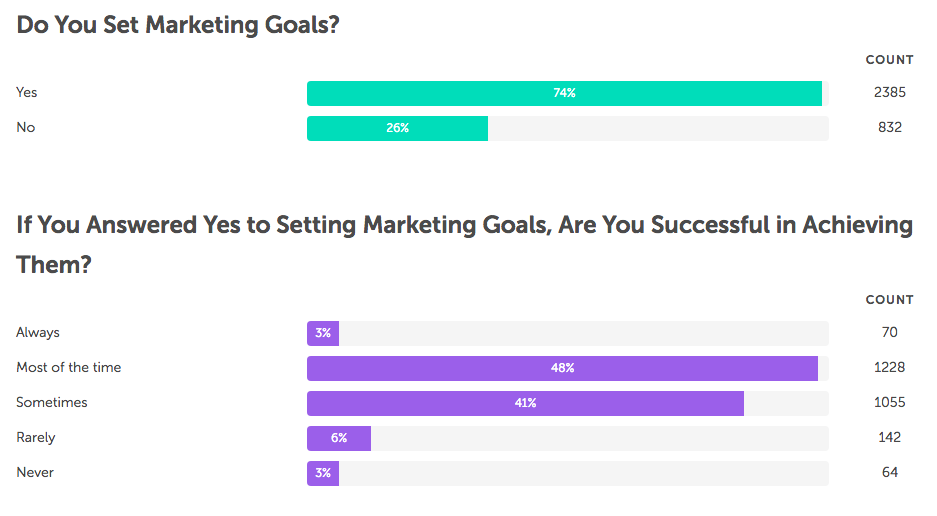Click the "Sometimes" answer label
The image size is (937, 516).
click(52, 402)
